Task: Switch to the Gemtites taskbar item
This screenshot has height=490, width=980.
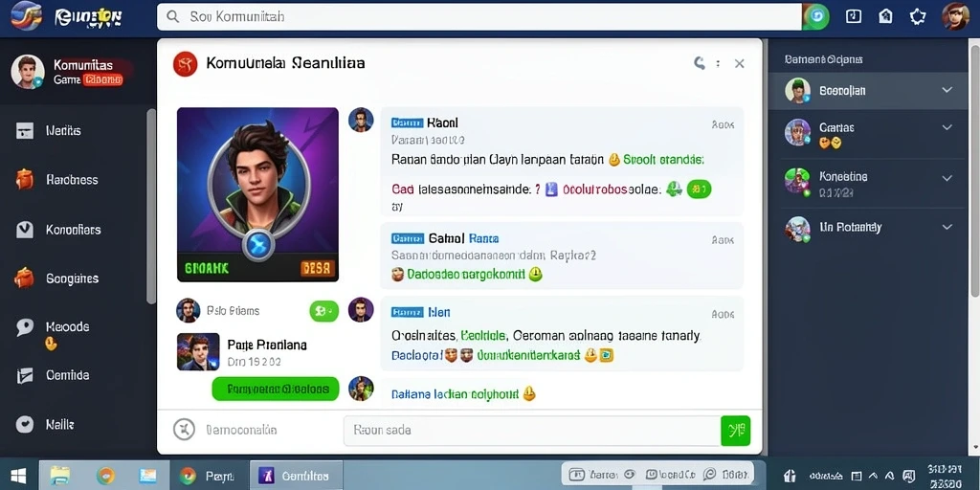Action: pyautogui.click(x=297, y=477)
